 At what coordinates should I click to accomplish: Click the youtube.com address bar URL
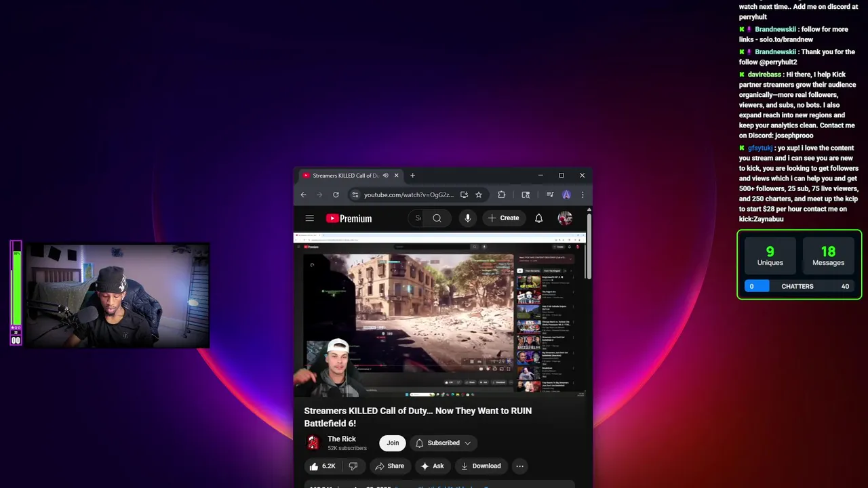point(408,195)
